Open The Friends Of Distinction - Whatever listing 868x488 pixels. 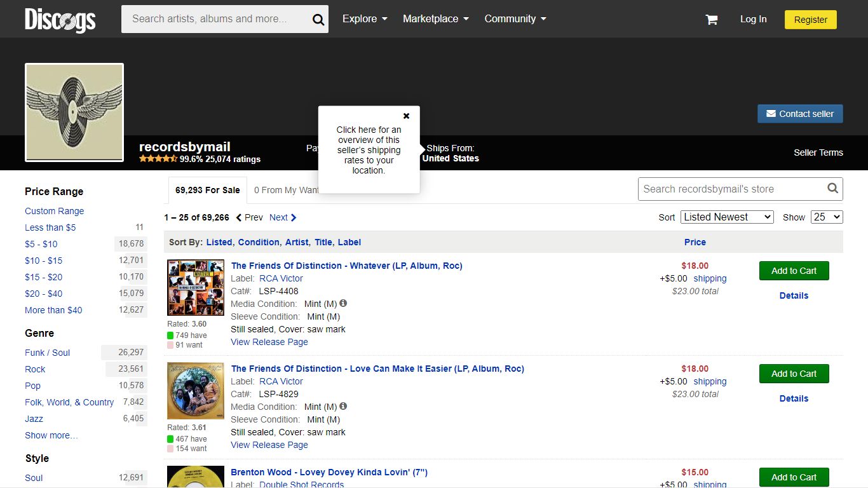(346, 266)
